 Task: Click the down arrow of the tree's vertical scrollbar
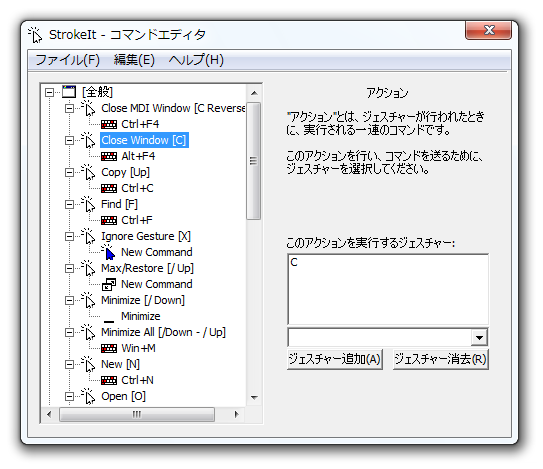click(254, 398)
